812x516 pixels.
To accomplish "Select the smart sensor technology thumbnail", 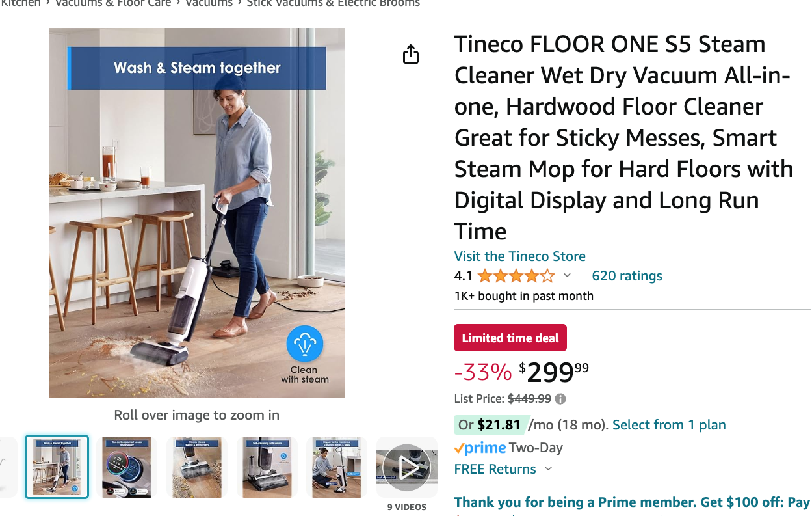I will click(x=127, y=467).
